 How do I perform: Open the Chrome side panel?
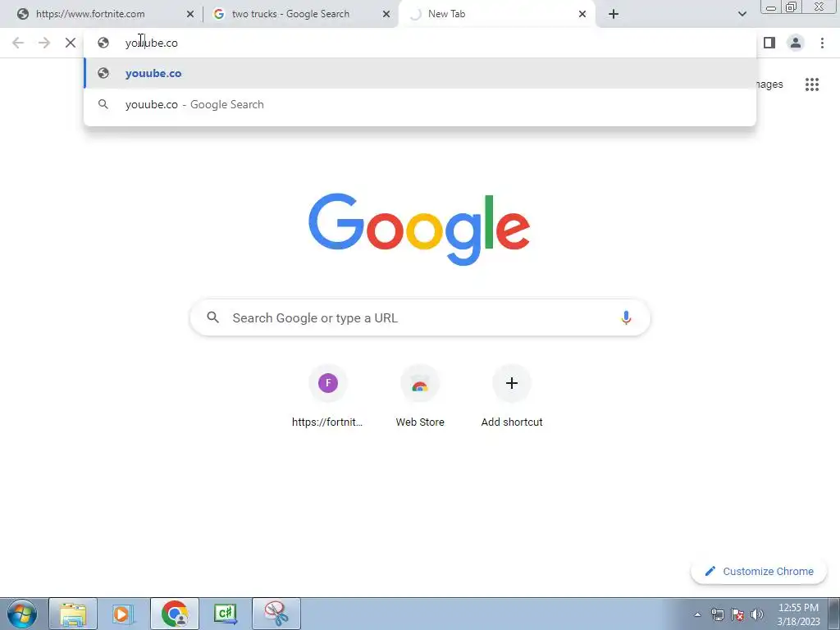[769, 43]
